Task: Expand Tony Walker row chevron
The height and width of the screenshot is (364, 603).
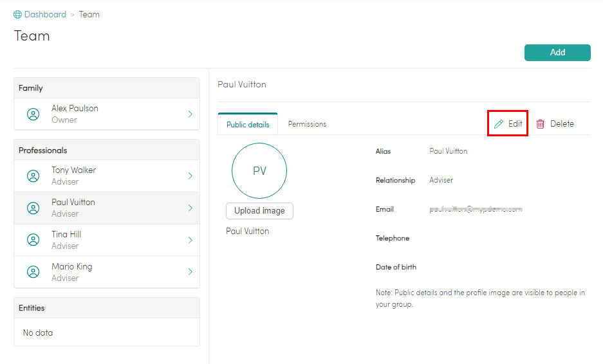Action: pos(190,176)
